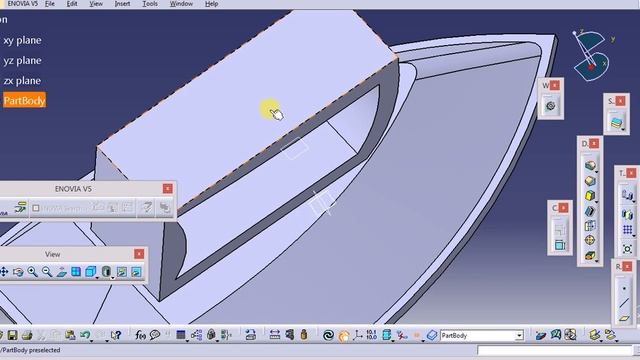Click the Chamfer icon in Dress-Up toolbar

pyautogui.click(x=590, y=180)
